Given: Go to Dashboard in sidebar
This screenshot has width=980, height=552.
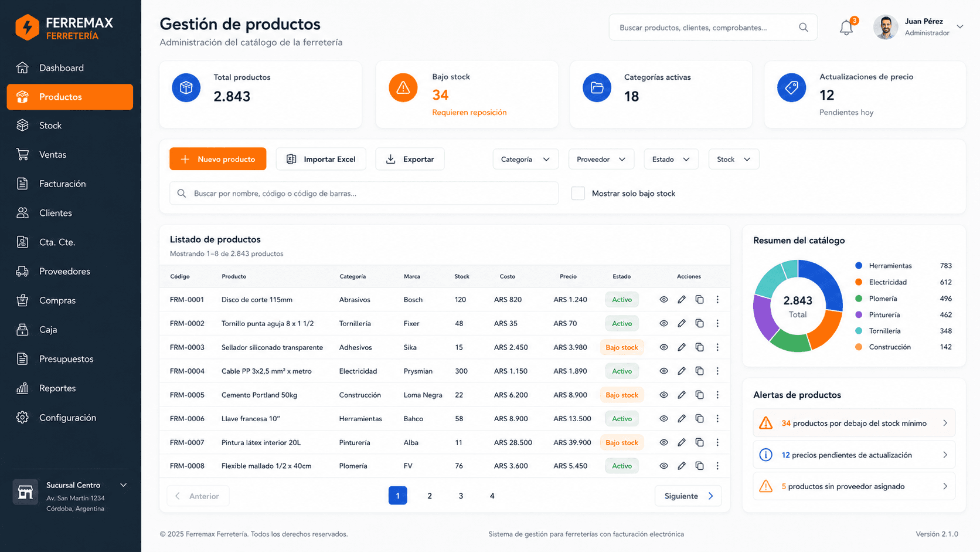Looking at the screenshot, I should [x=70, y=68].
